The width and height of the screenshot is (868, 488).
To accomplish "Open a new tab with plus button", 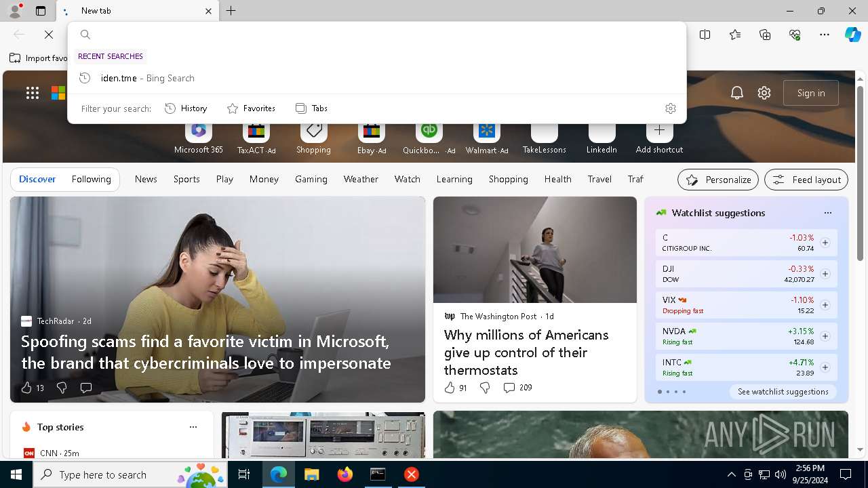I will click(x=231, y=11).
